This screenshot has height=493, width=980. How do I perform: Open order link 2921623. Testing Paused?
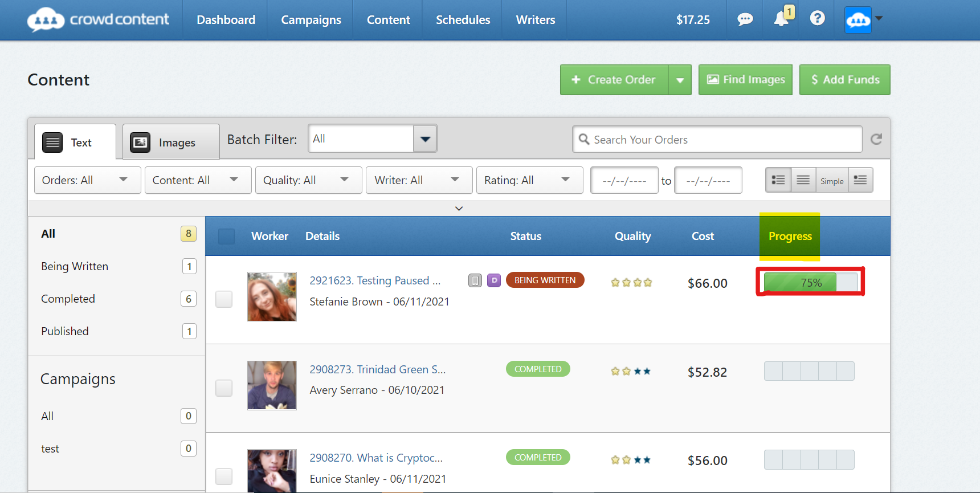pos(375,280)
